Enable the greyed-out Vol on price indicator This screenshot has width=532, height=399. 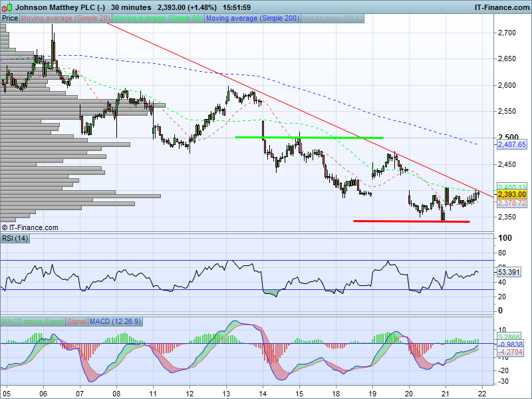point(332,19)
